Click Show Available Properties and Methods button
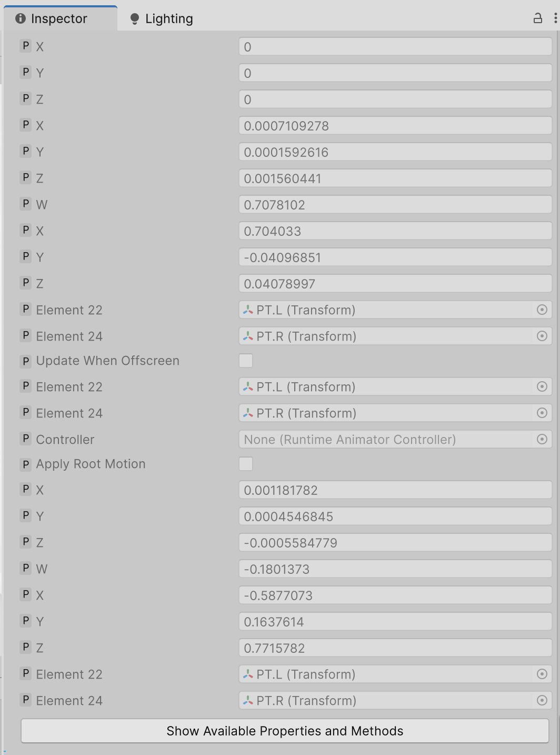 coord(285,731)
